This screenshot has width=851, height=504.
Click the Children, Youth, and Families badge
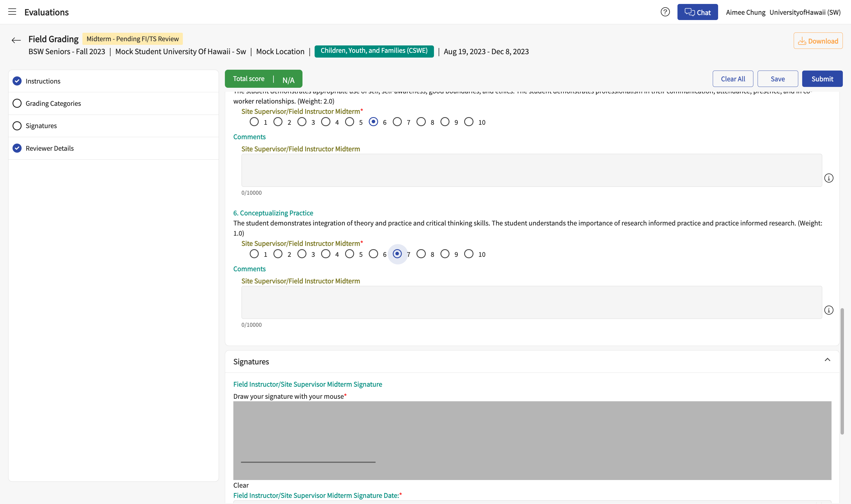[x=374, y=51]
